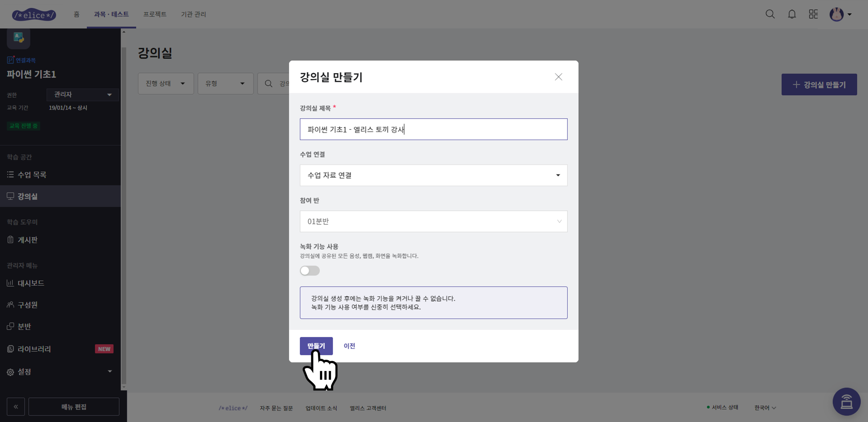Open 01분반 참여 반 dropdown

point(433,221)
